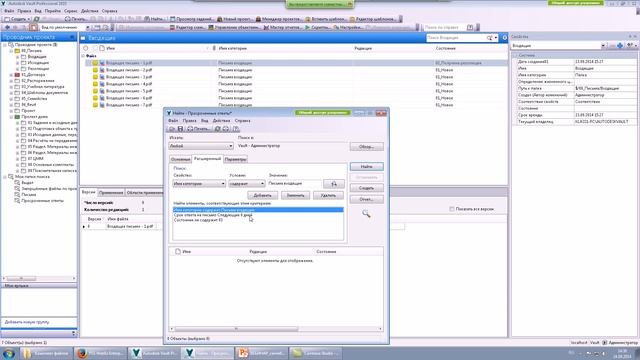Open the Найти search tool in the main toolbar
Viewport: 640px width, 360px height.
click(x=155, y=19)
